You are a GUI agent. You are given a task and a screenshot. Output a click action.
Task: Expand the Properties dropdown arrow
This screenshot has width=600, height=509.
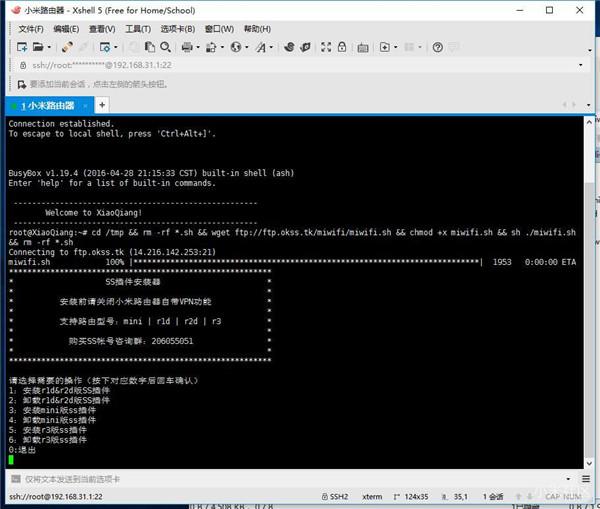tap(116, 47)
